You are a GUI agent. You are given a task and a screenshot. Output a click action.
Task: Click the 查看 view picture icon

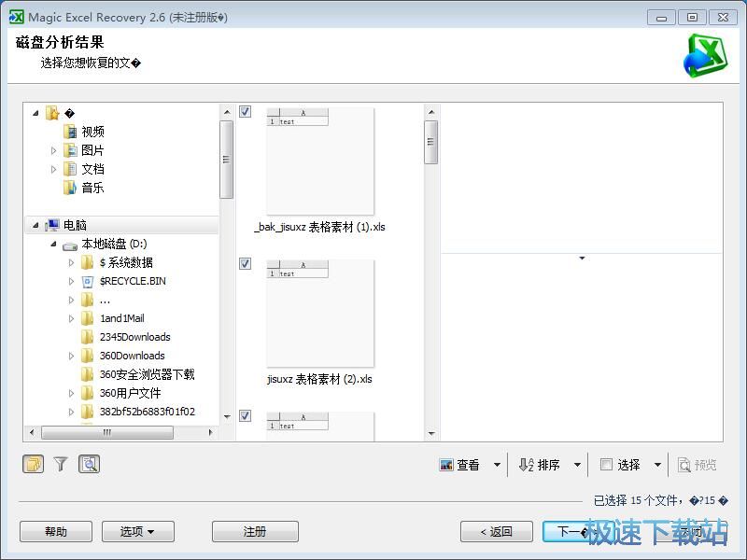[x=446, y=465]
